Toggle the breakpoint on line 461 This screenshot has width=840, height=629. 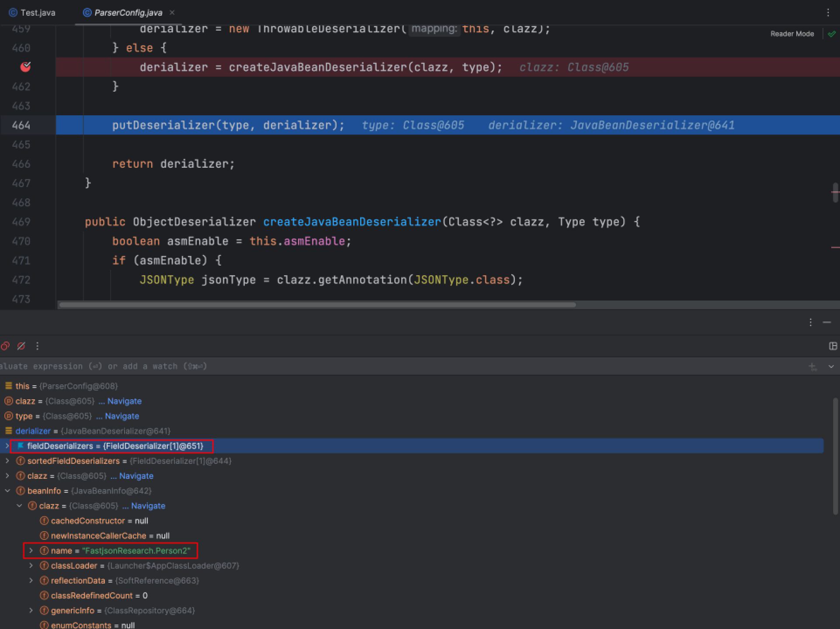(25, 67)
